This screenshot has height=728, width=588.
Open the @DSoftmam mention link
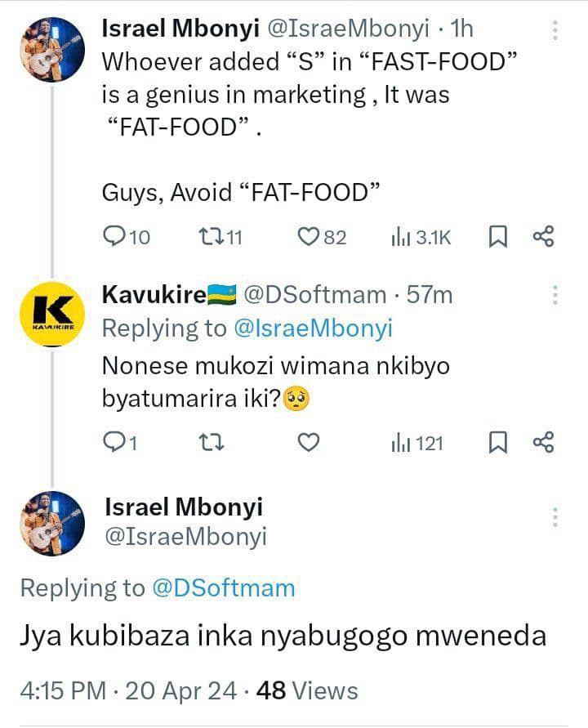(x=222, y=588)
